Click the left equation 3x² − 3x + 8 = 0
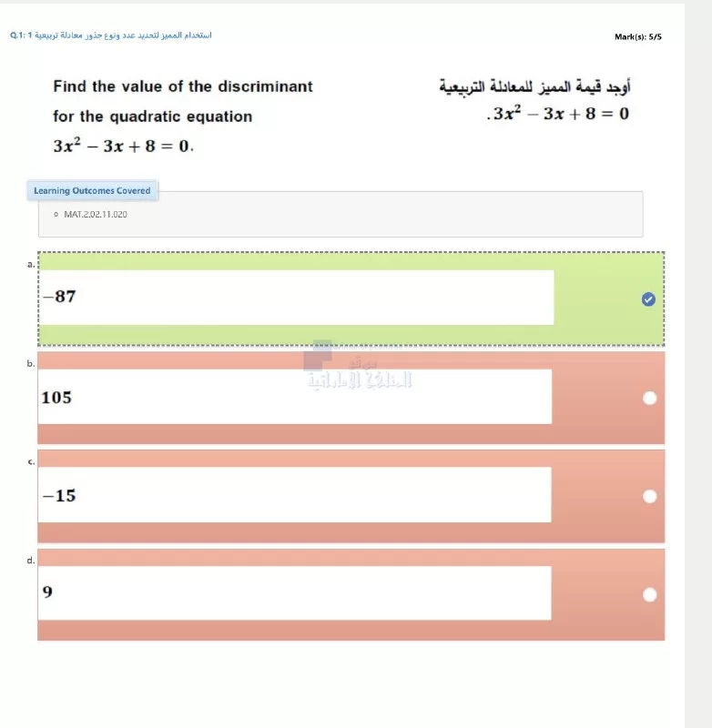 click(124, 146)
